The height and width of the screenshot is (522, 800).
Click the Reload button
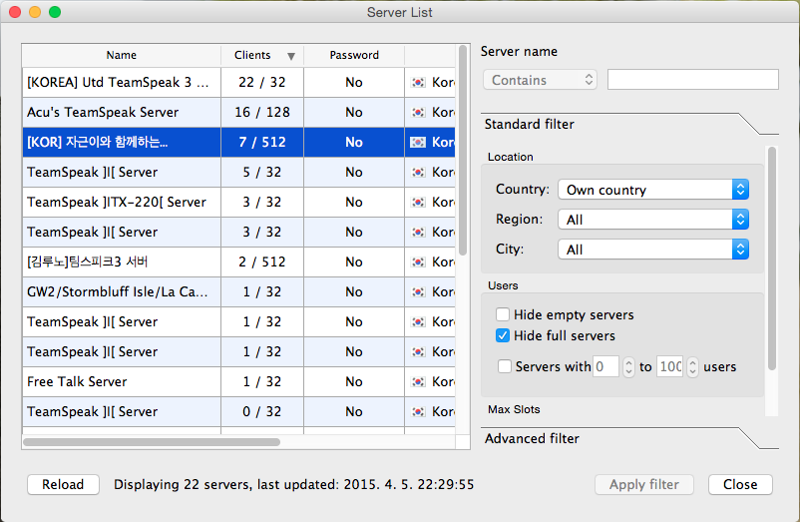coord(63,484)
